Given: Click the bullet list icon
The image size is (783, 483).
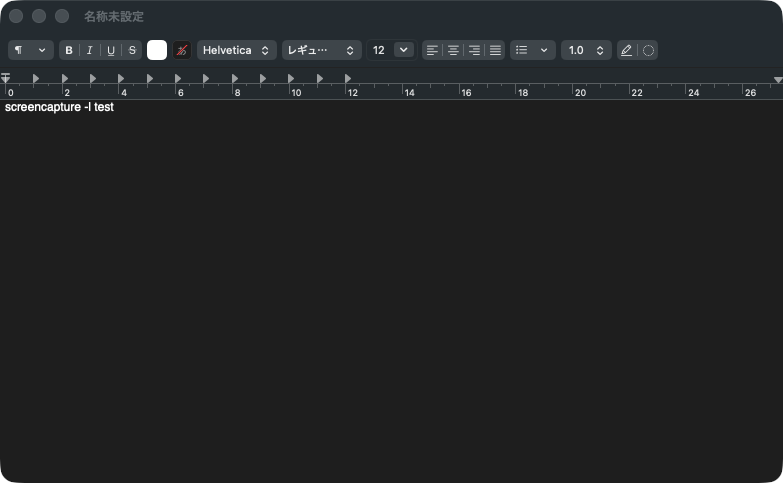Looking at the screenshot, I should [x=521, y=50].
